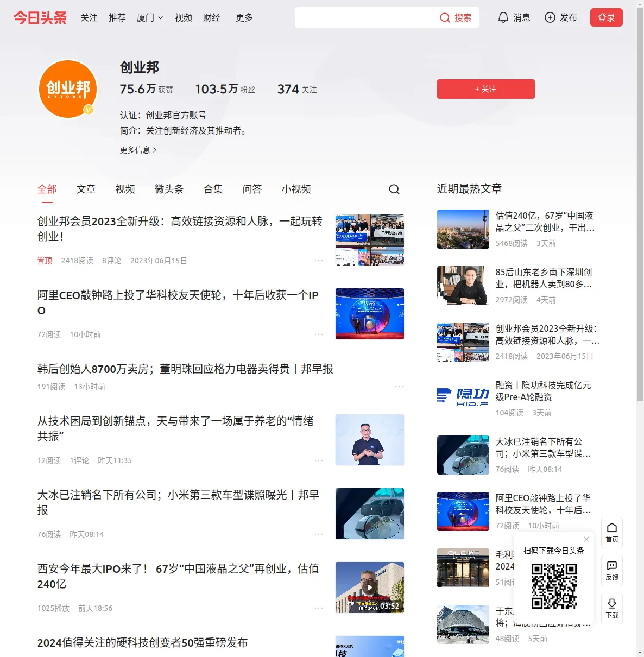Open 消息 notifications bell
Screen dimensions: 644x657
pos(514,17)
